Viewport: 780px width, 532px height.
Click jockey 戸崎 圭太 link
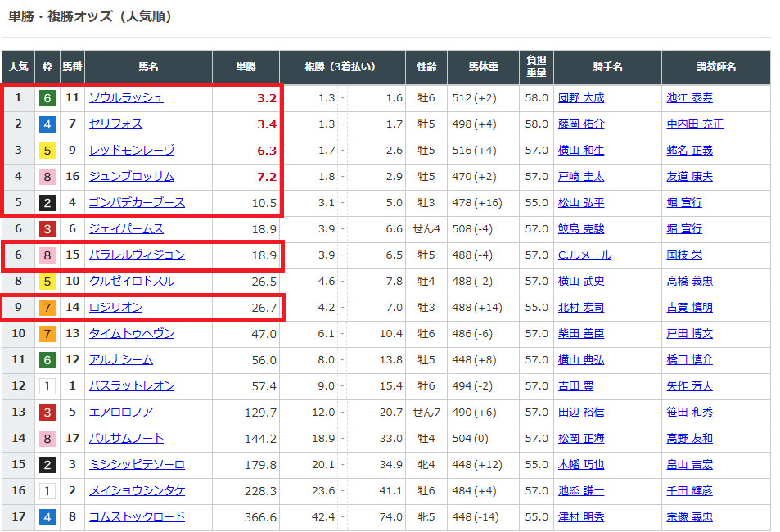click(581, 176)
